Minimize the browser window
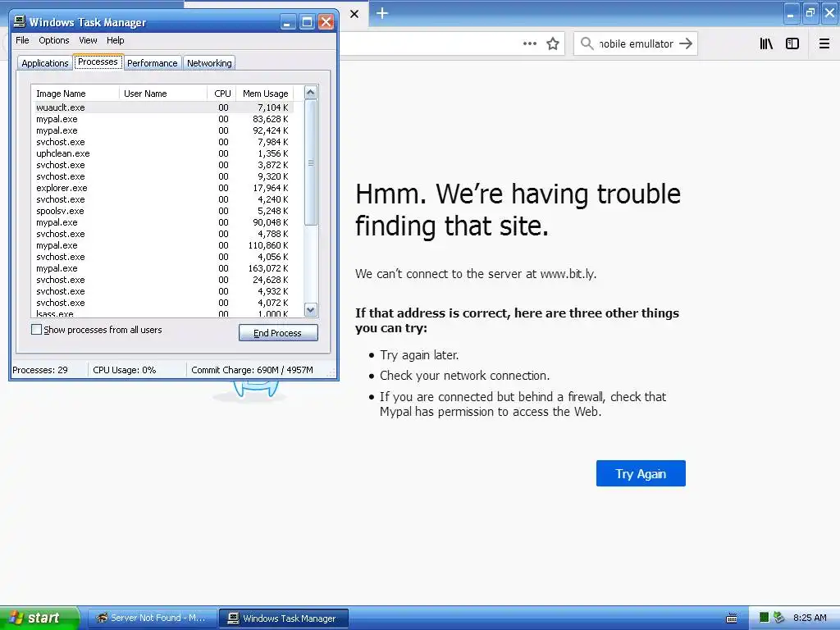 pyautogui.click(x=791, y=13)
